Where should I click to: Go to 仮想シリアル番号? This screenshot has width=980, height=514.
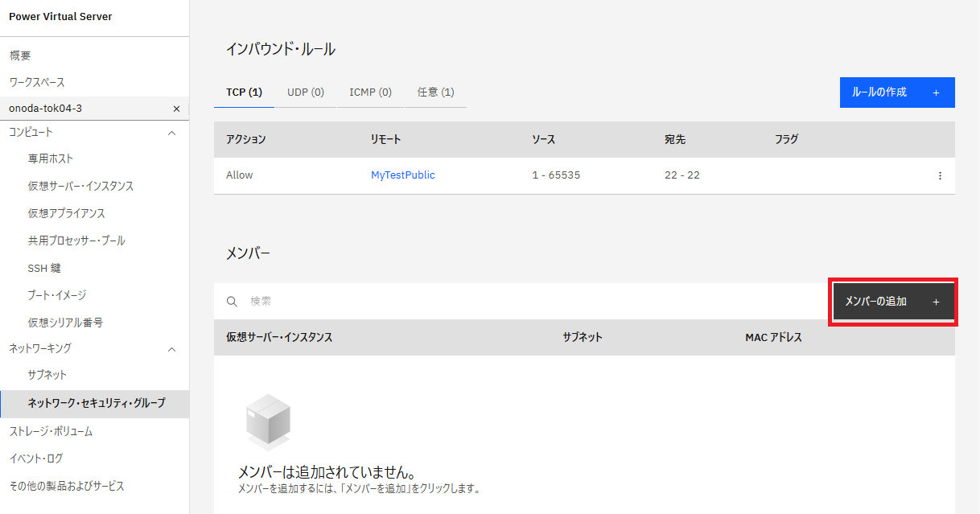pos(65,323)
